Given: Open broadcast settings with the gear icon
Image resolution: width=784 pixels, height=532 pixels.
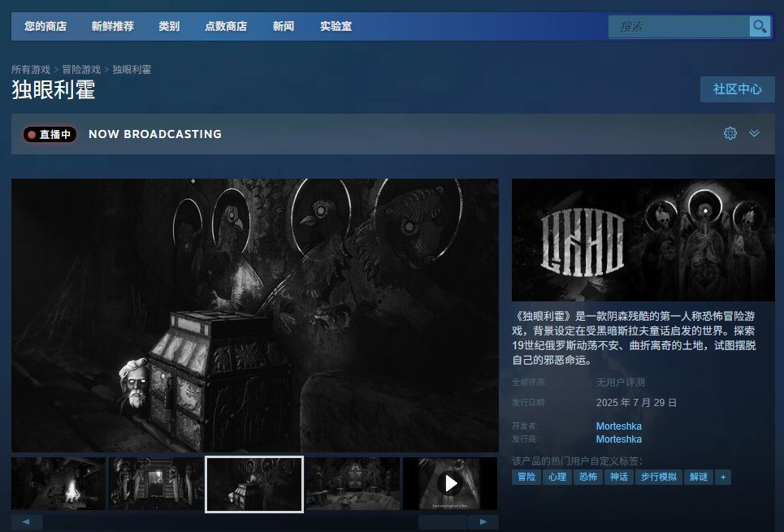Looking at the screenshot, I should tap(730, 133).
